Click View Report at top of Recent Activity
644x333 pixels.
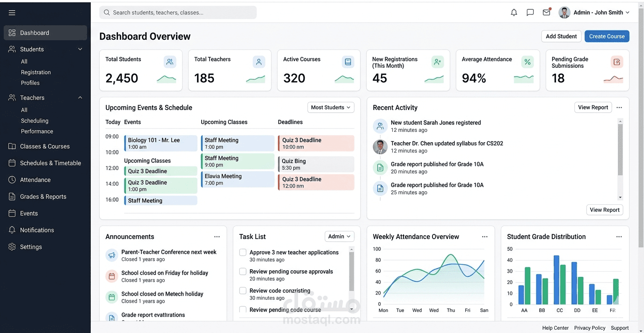(593, 108)
